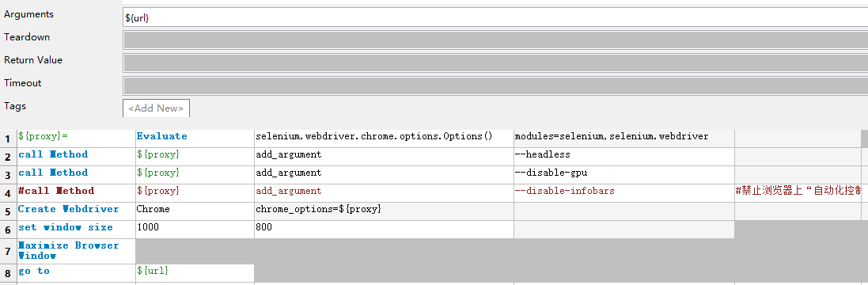This screenshot has height=285, width=868.
Task: Click the ${proxy} cell in row 4
Action: pos(195,193)
